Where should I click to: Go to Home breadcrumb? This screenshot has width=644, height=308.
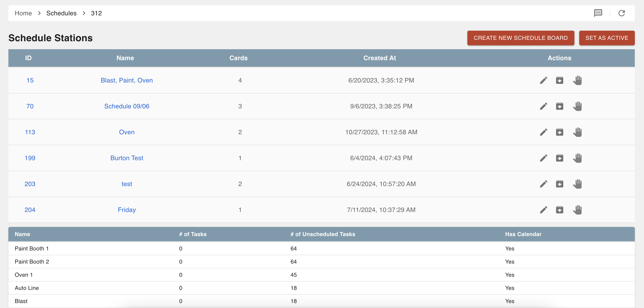(x=23, y=13)
